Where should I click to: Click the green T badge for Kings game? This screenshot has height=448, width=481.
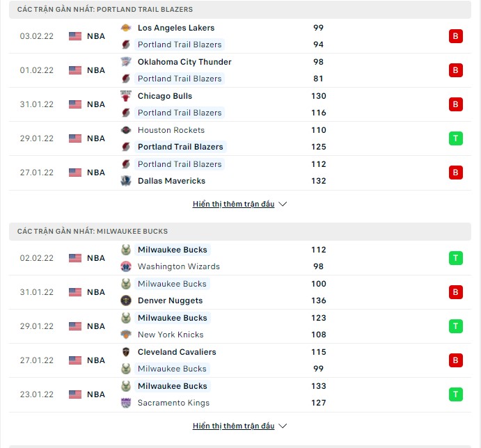coord(455,394)
